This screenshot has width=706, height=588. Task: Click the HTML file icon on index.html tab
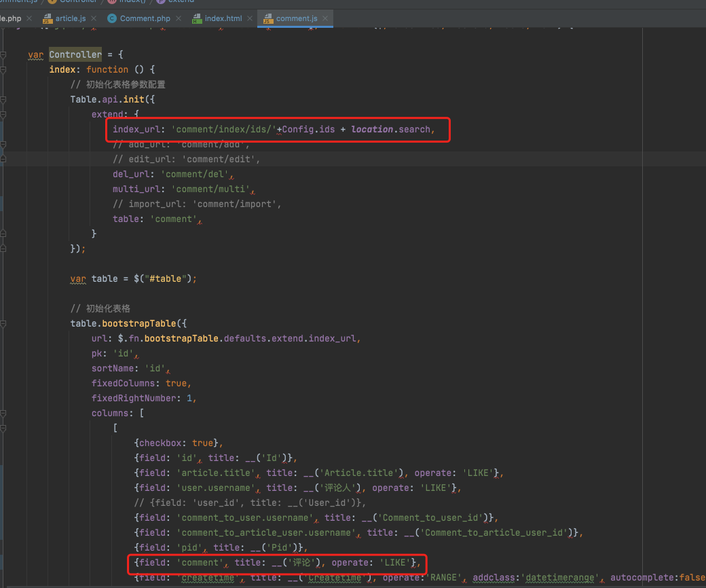[x=197, y=18]
